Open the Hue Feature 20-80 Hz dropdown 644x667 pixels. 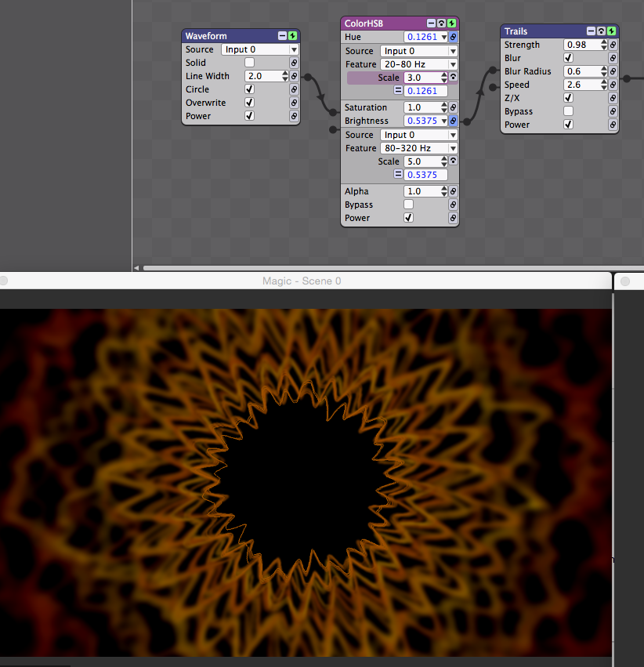418,64
